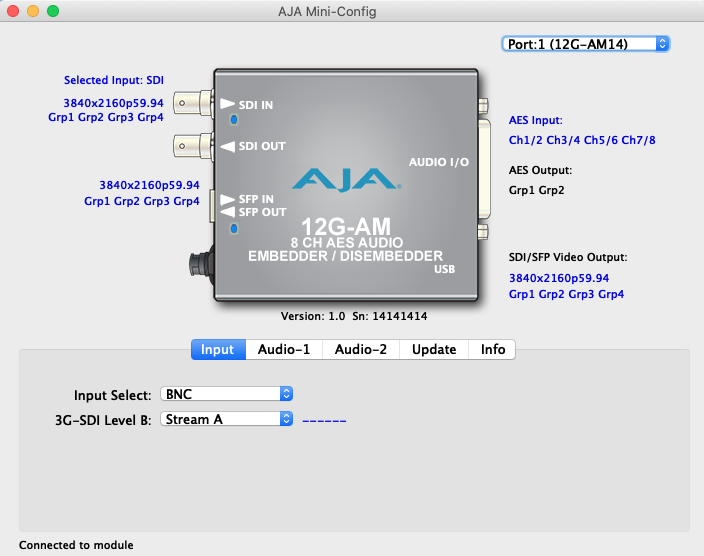The height and width of the screenshot is (556, 704).
Task: Click the green maximize window button
Action: pyautogui.click(x=53, y=11)
